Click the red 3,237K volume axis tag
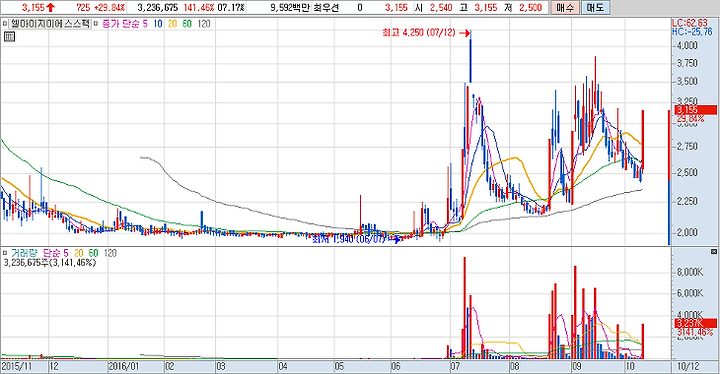The height and width of the screenshot is (374, 720). point(695,323)
